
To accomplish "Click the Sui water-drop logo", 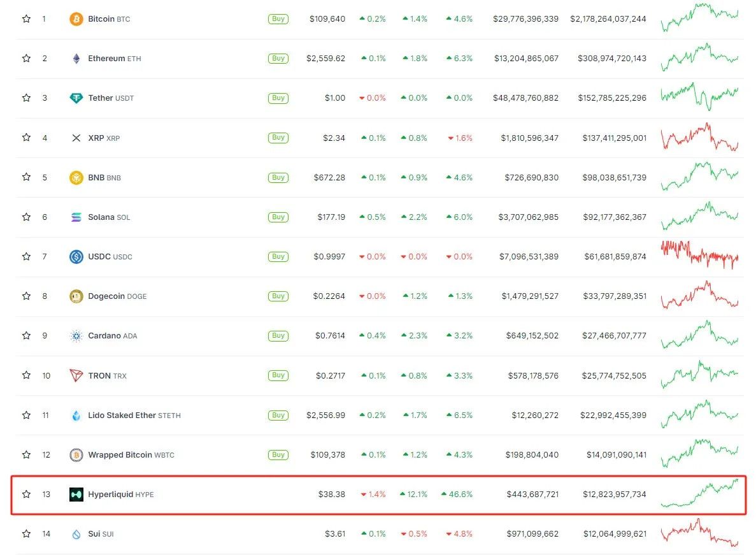I will [x=76, y=534].
